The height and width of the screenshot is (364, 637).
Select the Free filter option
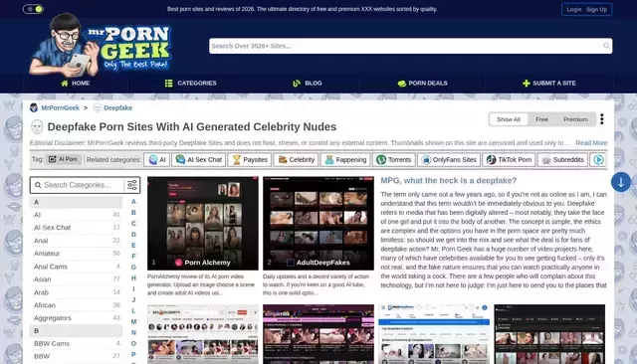[541, 119]
